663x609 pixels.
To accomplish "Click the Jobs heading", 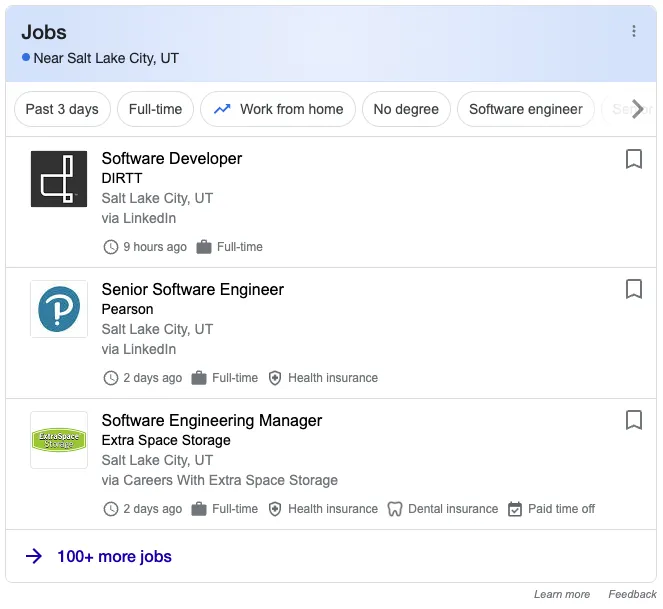I will click(x=44, y=33).
